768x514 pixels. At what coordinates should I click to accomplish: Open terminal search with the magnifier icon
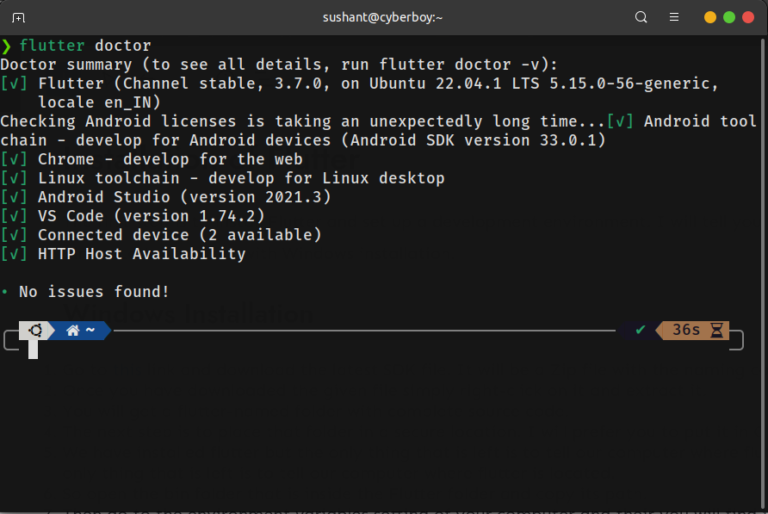(x=641, y=18)
